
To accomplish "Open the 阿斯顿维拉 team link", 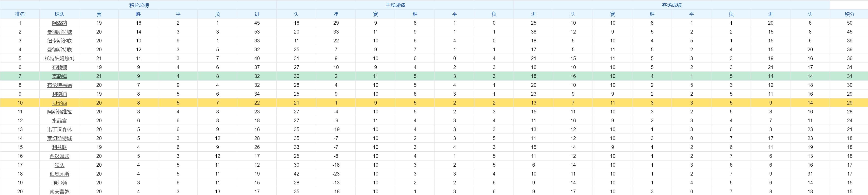I will (x=59, y=112).
